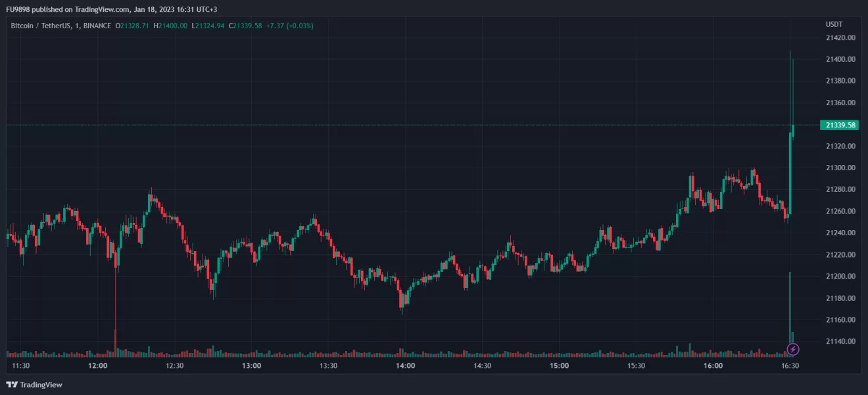Click the 21420.00 price axis label
The width and height of the screenshot is (868, 395).
(x=840, y=38)
